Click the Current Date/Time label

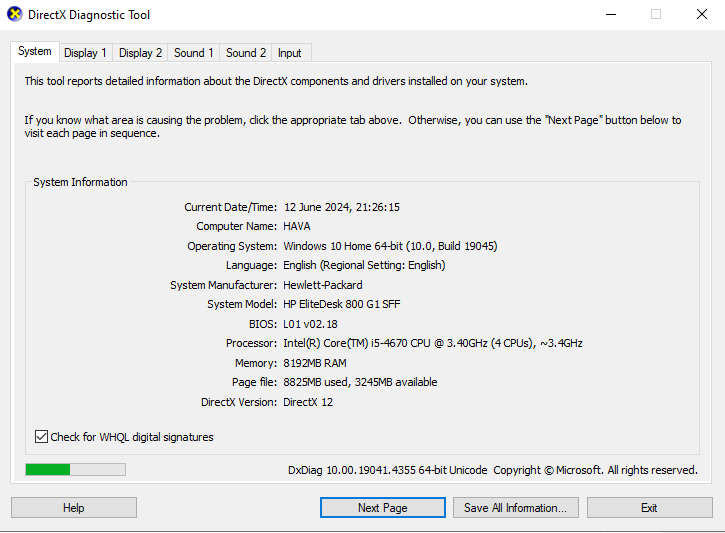[231, 207]
